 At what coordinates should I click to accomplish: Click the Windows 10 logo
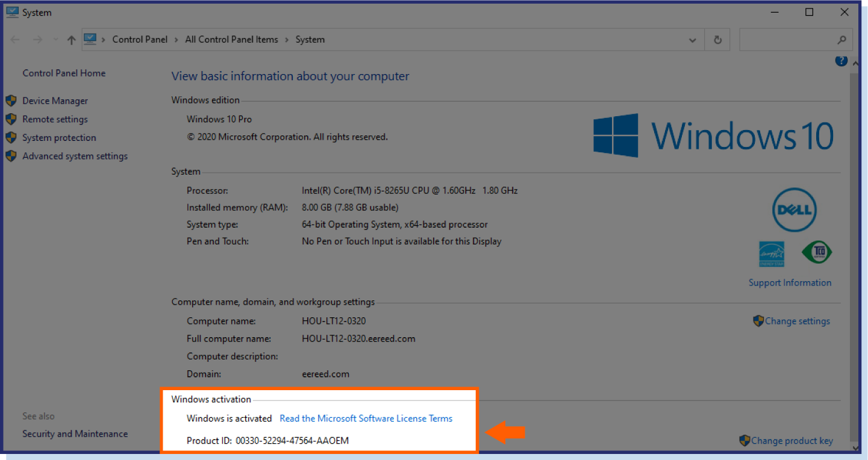pos(713,135)
